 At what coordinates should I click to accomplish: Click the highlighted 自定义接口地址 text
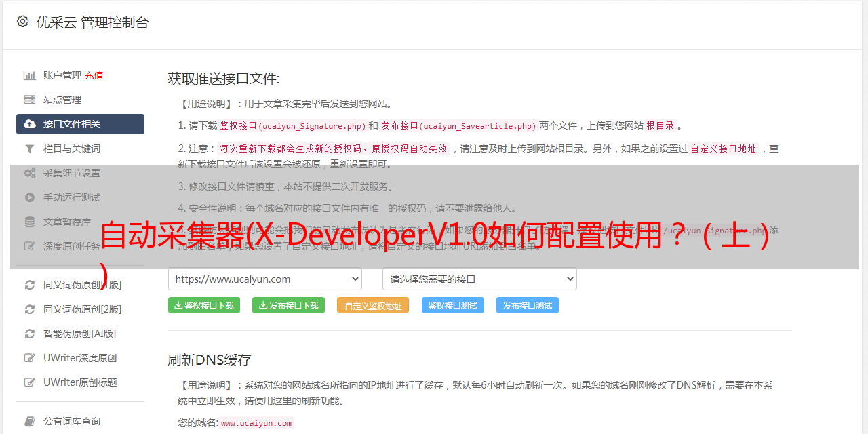click(x=724, y=149)
